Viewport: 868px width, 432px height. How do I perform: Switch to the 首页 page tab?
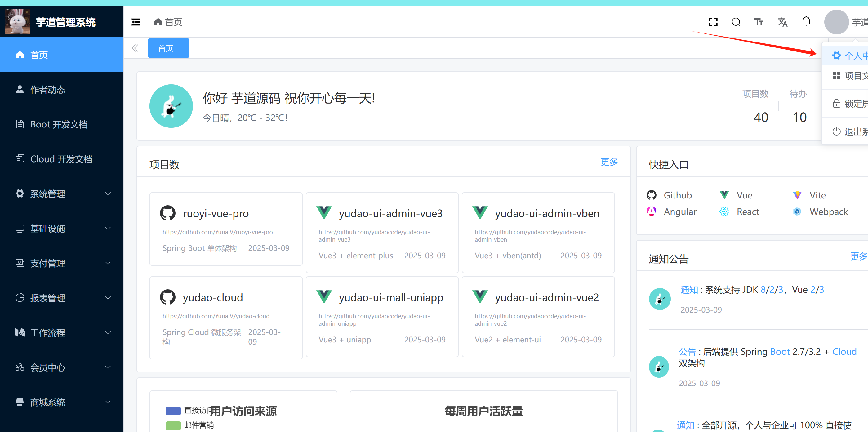(168, 48)
